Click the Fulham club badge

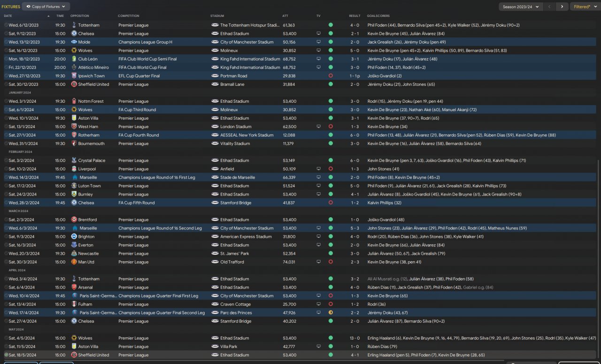(x=74, y=304)
